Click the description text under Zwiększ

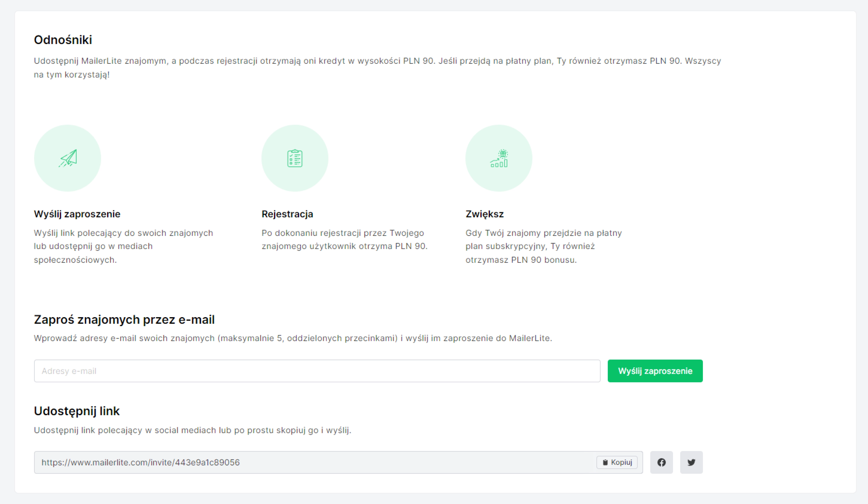coord(544,246)
